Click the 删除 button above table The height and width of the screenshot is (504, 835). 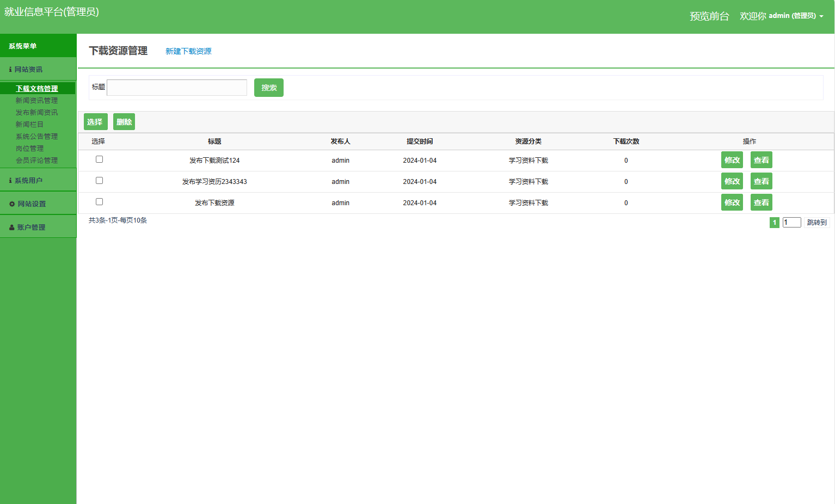click(x=124, y=122)
